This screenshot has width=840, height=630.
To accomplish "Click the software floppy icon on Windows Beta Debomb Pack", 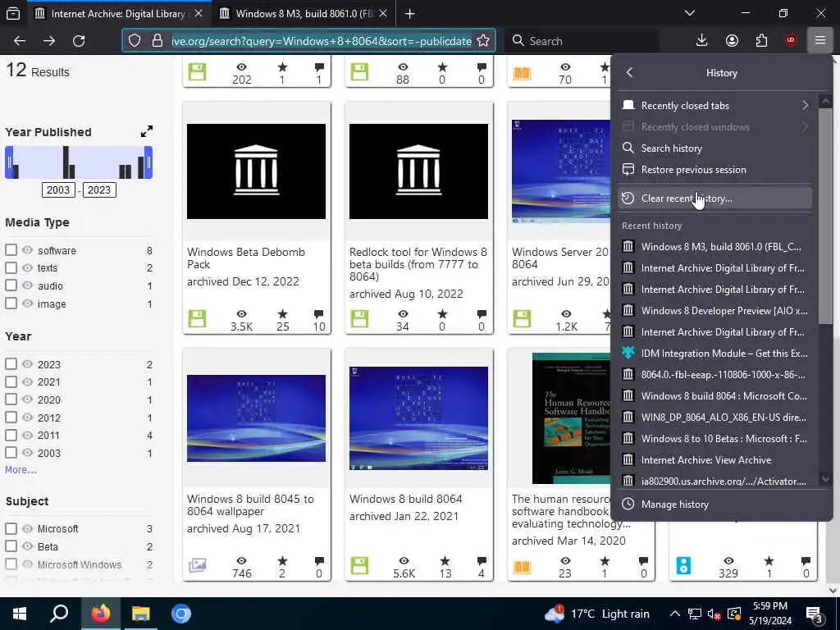I will pyautogui.click(x=197, y=318).
